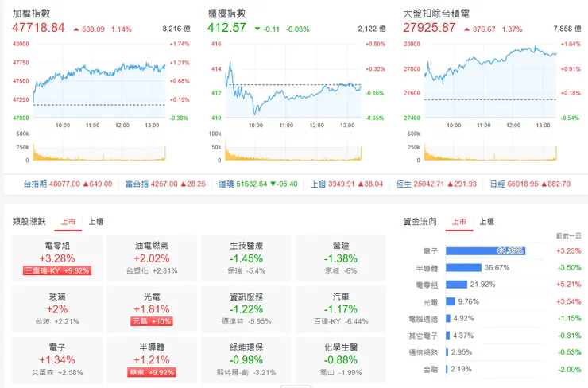Screen dimensions: 588x388
Task: Click the 日經 index quote link
Action: click(x=530, y=184)
